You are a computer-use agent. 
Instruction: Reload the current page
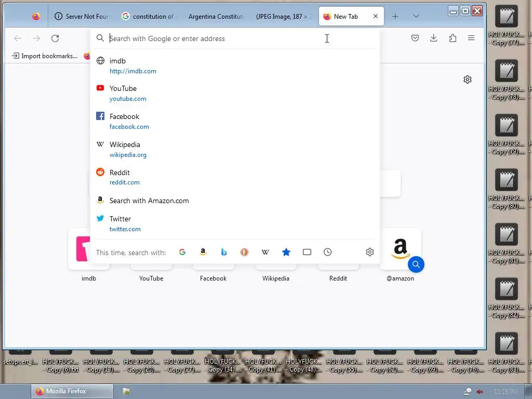click(55, 38)
